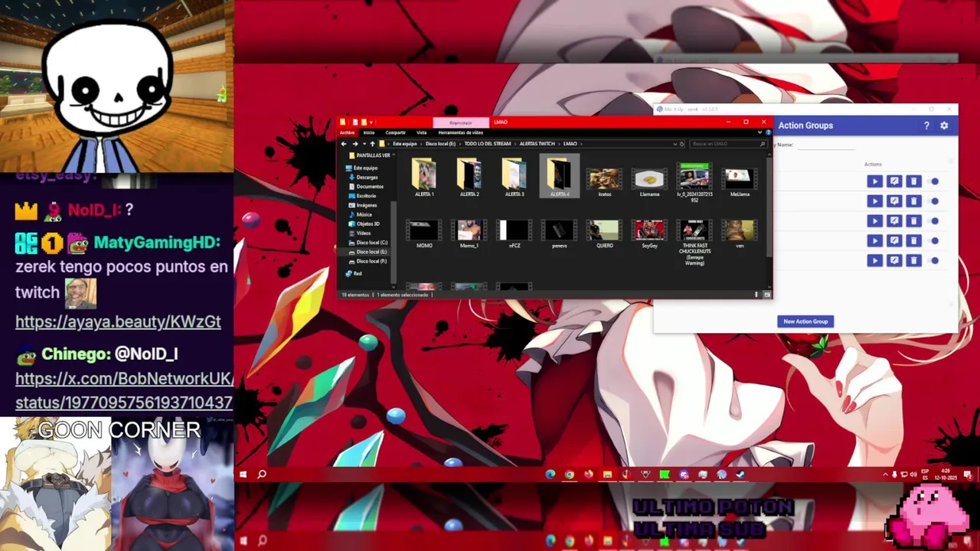The height and width of the screenshot is (551, 980).
Task: Select the ALERTA 3 folder
Action: [514, 178]
